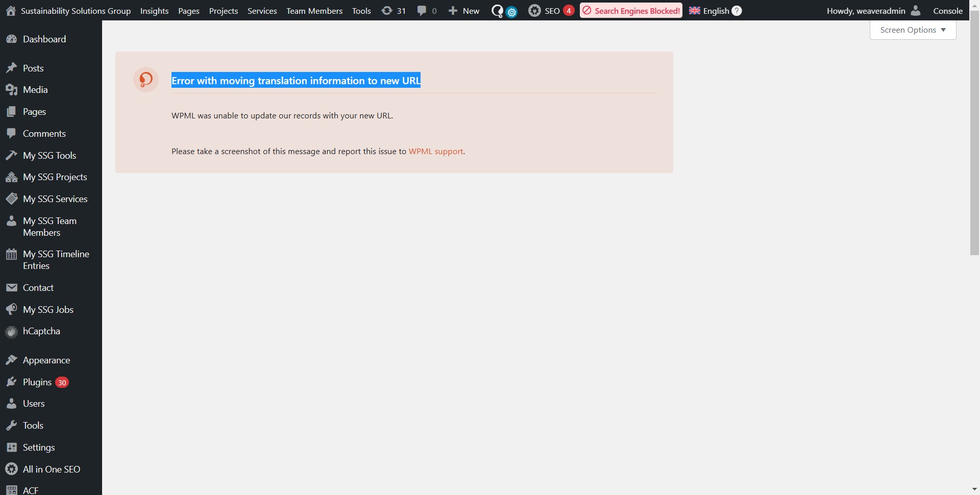Open the Query Monitor gear icon in the admin bar
Viewport: 980px width, 495px height.
[511, 12]
